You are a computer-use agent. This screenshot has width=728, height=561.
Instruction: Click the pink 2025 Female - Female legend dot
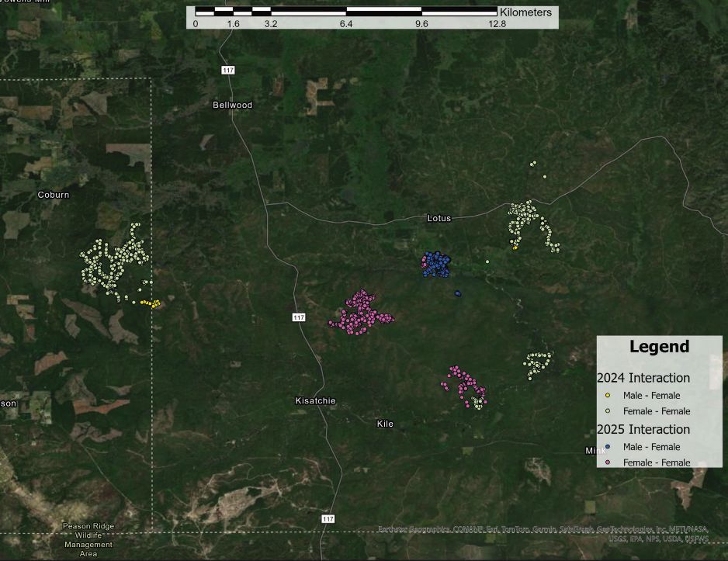pos(608,462)
